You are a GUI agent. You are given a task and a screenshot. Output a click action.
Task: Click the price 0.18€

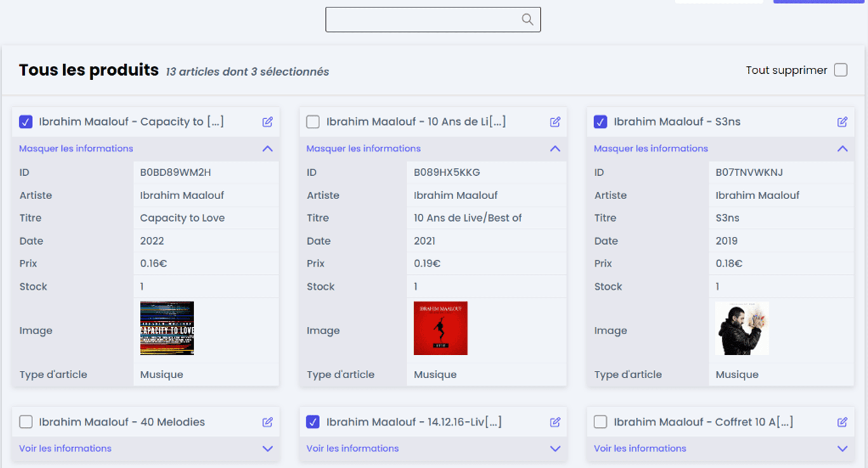pyautogui.click(x=729, y=263)
